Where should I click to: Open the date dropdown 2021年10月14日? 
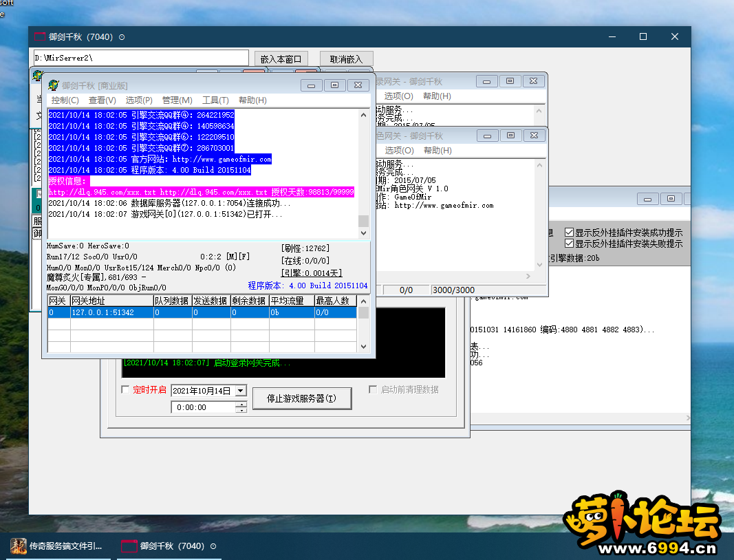[241, 391]
